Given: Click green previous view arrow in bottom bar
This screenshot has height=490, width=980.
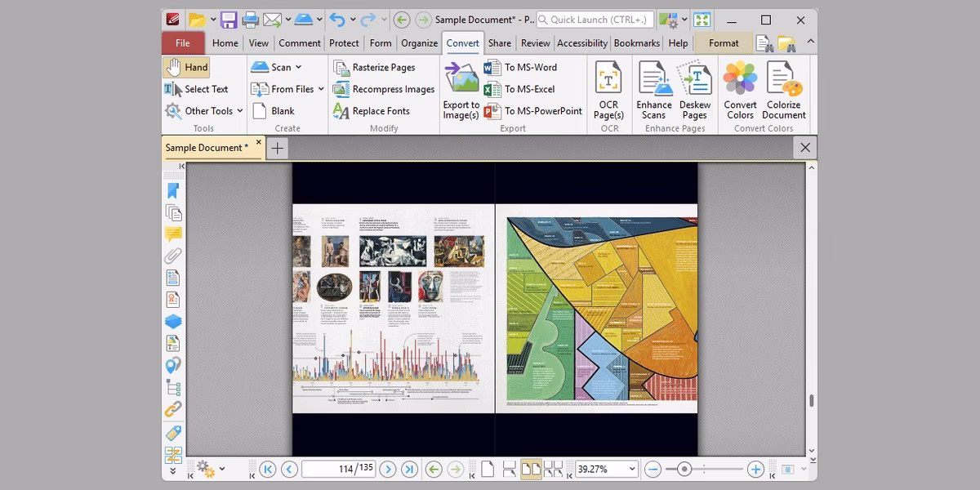Looking at the screenshot, I should tap(434, 469).
